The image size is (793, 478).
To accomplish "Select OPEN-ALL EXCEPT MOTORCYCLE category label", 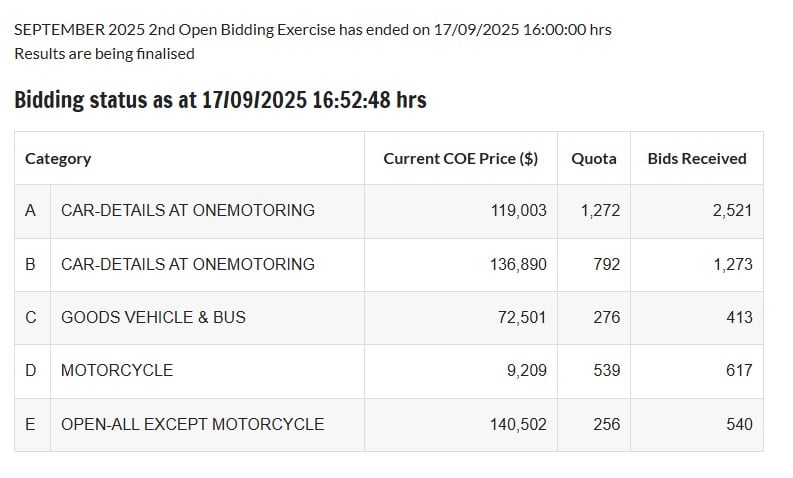I will click(x=192, y=424).
